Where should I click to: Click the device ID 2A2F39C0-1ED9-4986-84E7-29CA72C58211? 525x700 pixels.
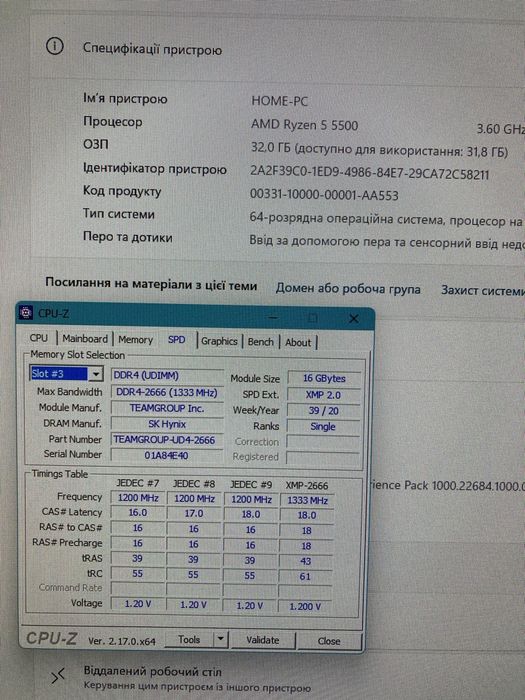369,173
